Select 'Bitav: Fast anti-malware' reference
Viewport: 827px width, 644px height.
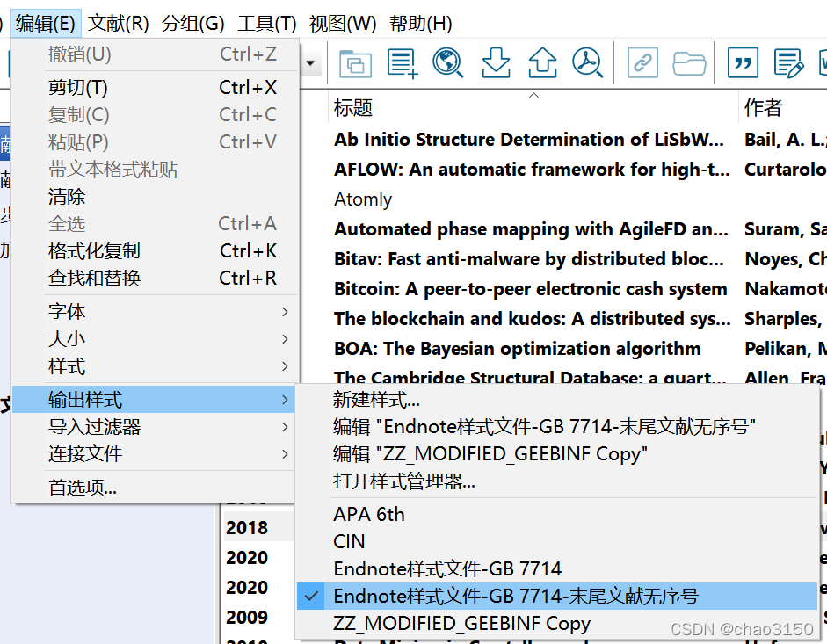point(529,259)
